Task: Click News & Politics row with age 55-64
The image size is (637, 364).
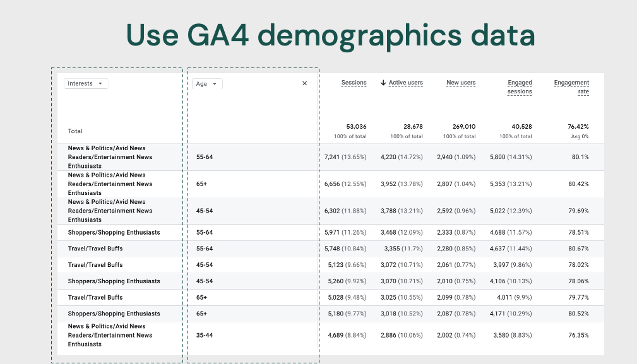Action: point(330,157)
